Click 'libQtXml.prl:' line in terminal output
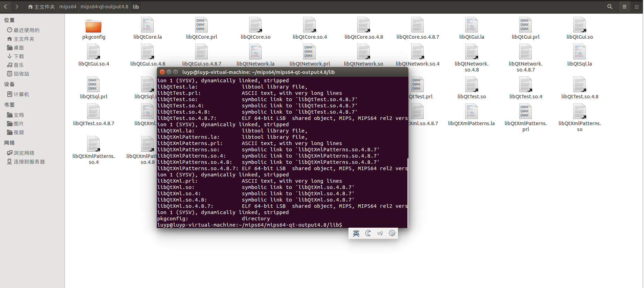The width and height of the screenshot is (644, 288). pyautogui.click(x=250, y=181)
